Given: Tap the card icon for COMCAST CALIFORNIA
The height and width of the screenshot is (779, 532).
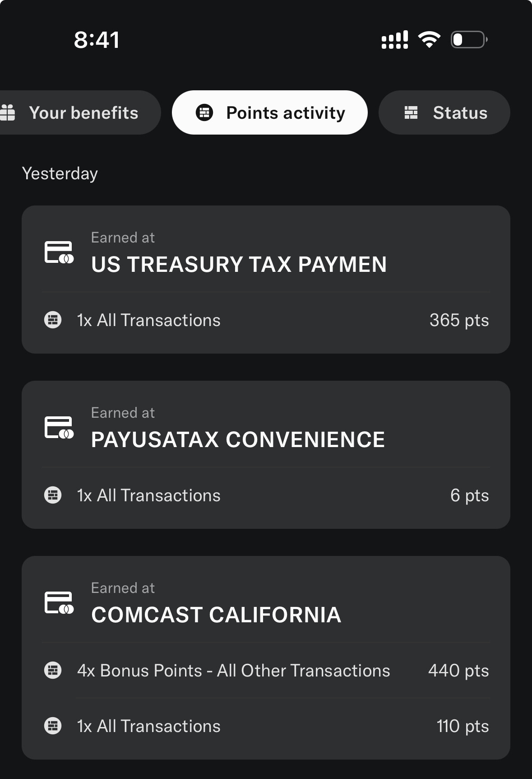Looking at the screenshot, I should [x=59, y=603].
